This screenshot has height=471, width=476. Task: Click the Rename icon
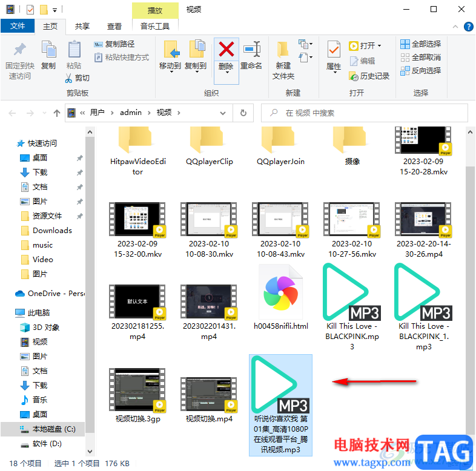pyautogui.click(x=252, y=50)
